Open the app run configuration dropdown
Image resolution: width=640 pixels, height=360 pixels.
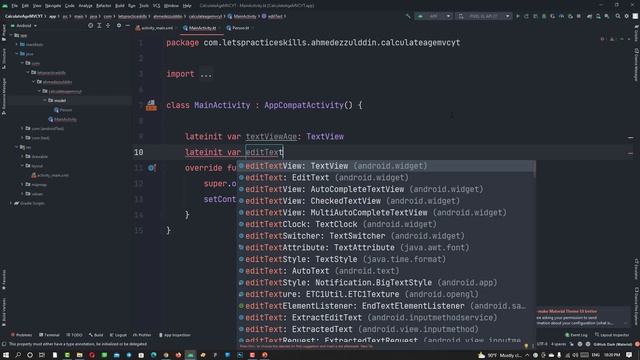pyautogui.click(x=433, y=16)
